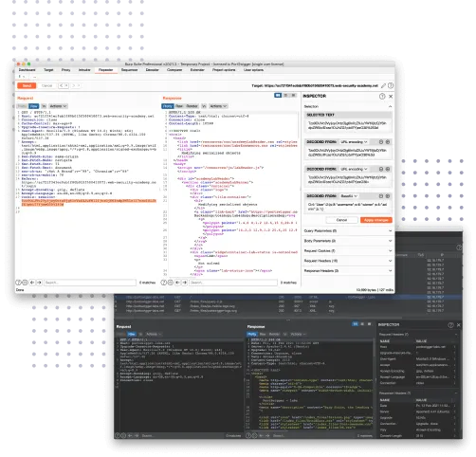Click the pencil edit target icon
The width and height of the screenshot is (476, 457).
(383, 85)
